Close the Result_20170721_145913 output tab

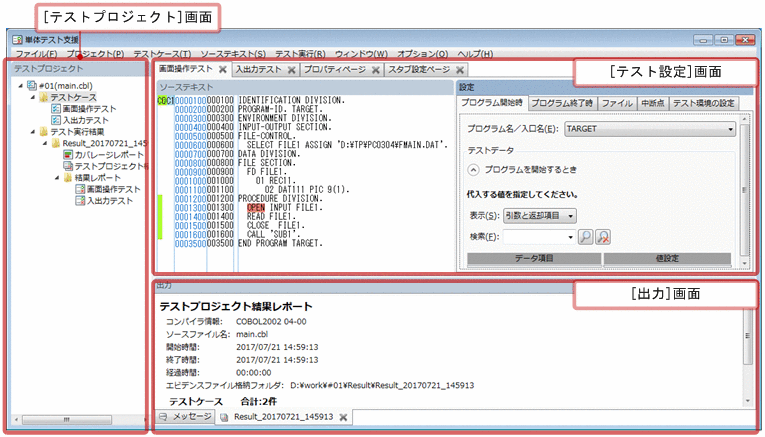tap(343, 417)
